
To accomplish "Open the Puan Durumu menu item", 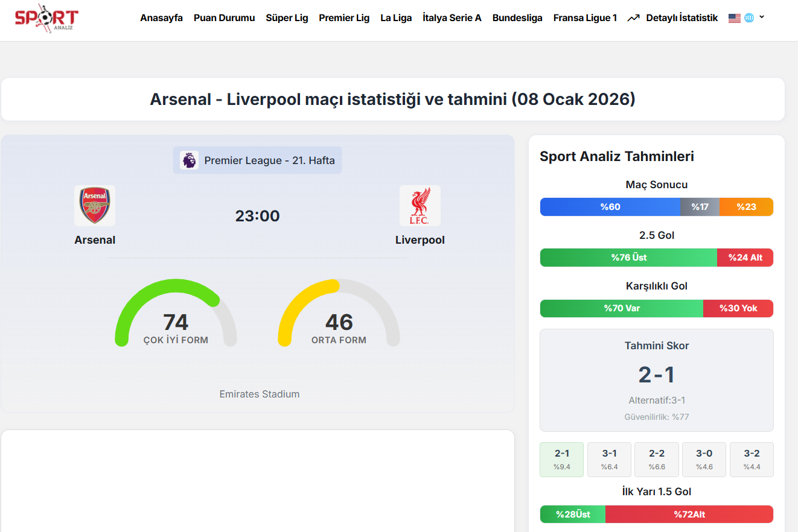I will 225,18.
